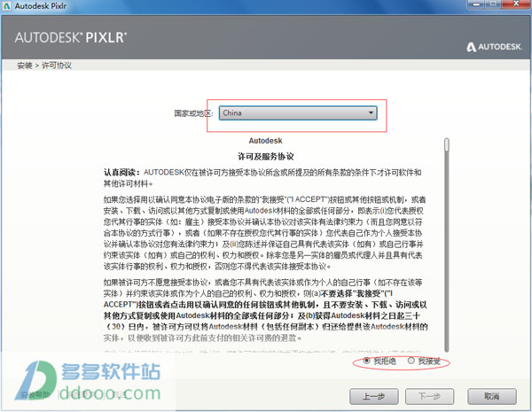
Task: Click the 安装 > 许可协议 breadcrumb text
Action: (44, 66)
